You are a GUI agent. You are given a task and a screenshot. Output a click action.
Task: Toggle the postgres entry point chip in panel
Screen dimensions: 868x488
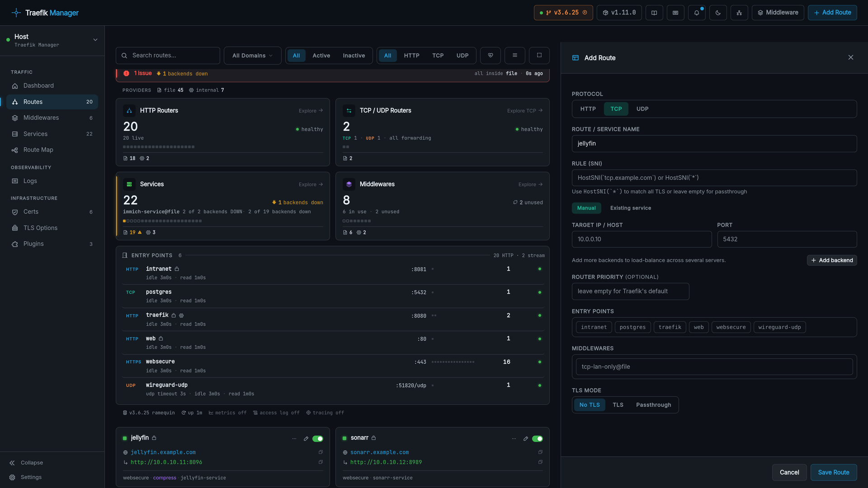pyautogui.click(x=633, y=327)
